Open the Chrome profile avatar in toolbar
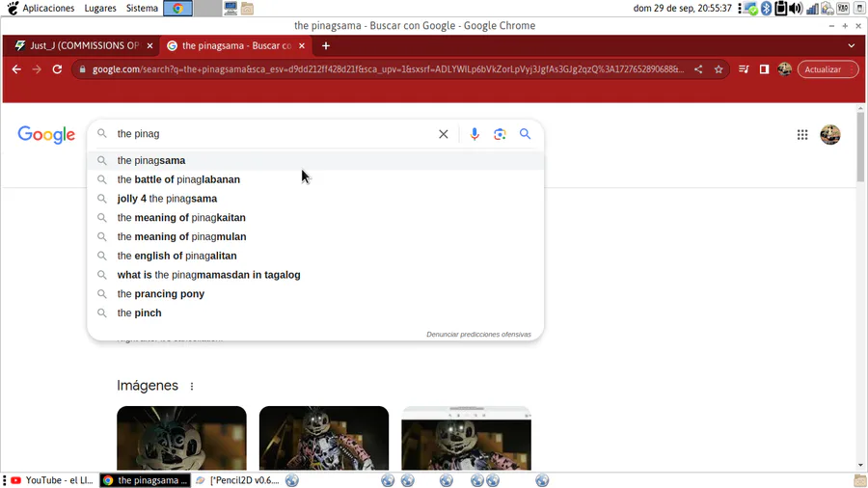The height and width of the screenshot is (488, 868). 784,69
